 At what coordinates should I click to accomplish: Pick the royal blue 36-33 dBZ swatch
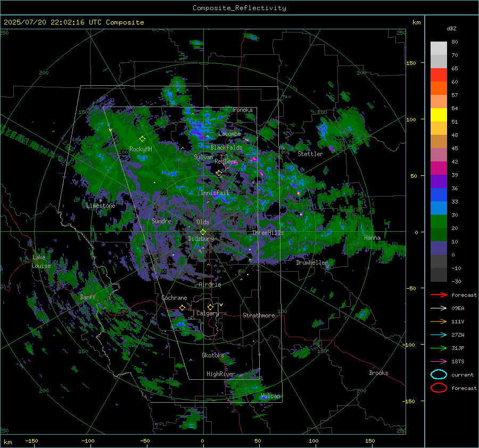439,195
